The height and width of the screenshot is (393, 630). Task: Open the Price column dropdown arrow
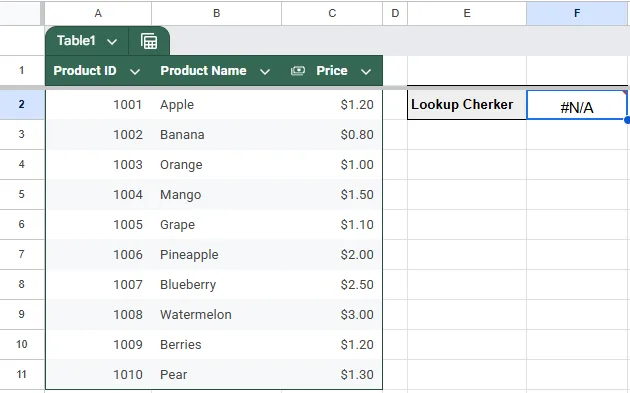(x=366, y=72)
